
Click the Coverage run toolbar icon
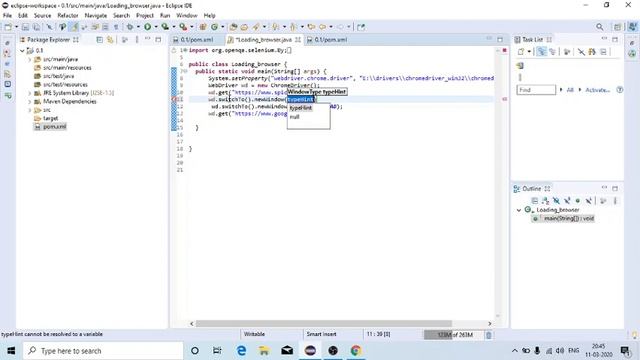coord(165,27)
